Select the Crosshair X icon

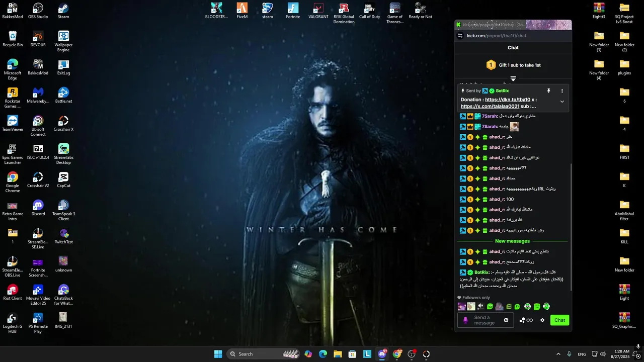(x=63, y=124)
